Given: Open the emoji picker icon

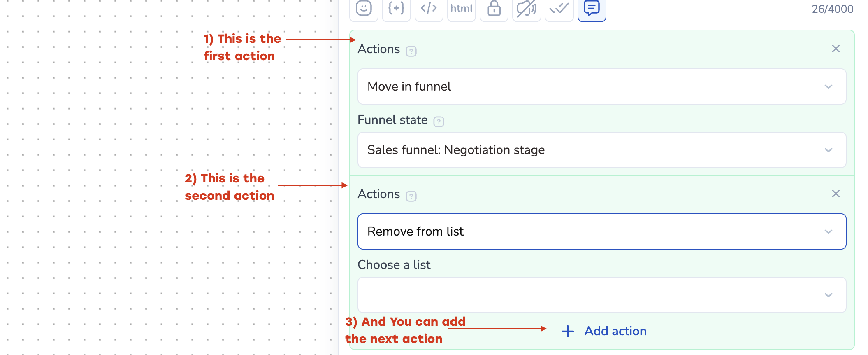Looking at the screenshot, I should [364, 8].
